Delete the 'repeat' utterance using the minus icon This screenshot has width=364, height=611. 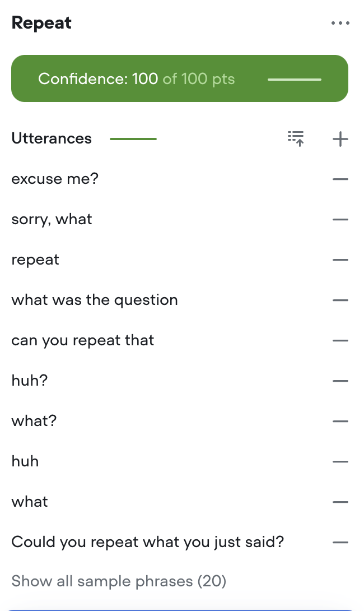340,260
